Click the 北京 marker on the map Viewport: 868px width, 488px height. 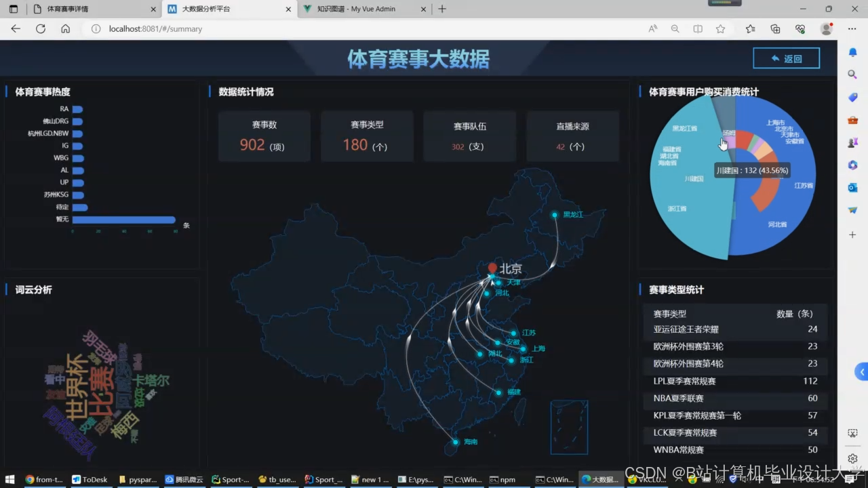click(x=492, y=268)
